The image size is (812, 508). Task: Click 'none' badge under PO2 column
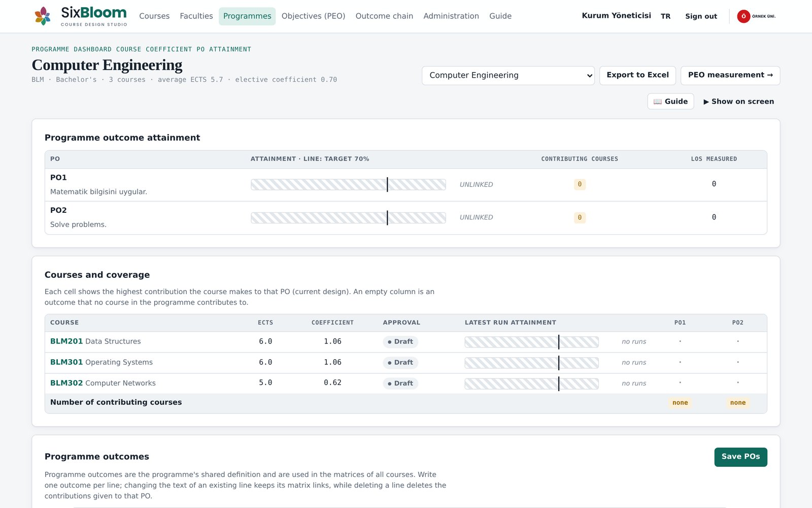point(738,403)
